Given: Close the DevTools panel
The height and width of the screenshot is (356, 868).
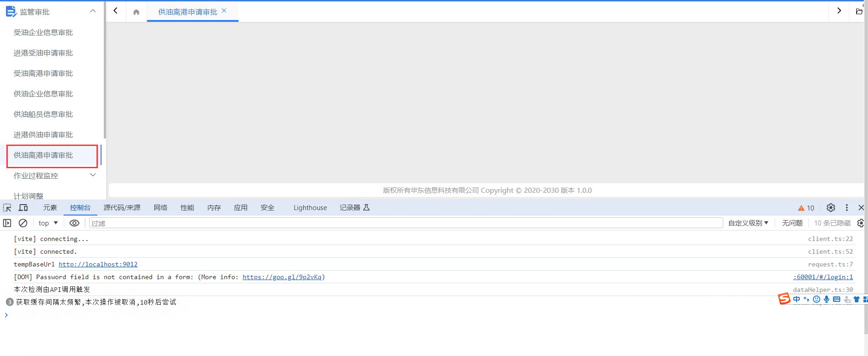Looking at the screenshot, I should pyautogui.click(x=861, y=208).
